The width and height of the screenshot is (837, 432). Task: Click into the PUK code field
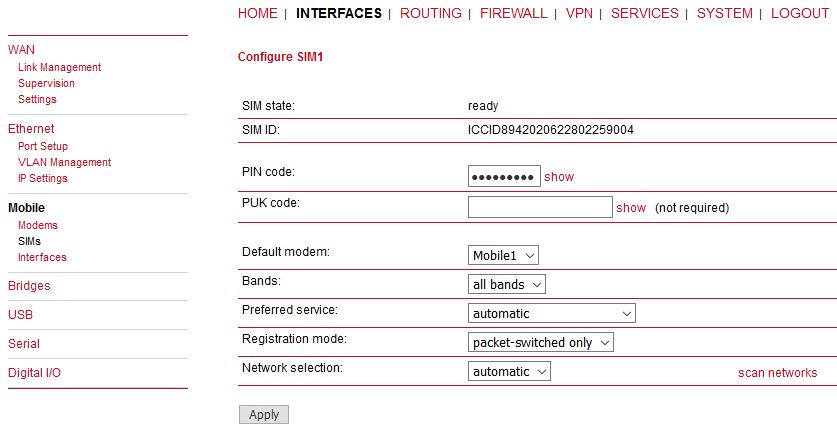click(540, 207)
